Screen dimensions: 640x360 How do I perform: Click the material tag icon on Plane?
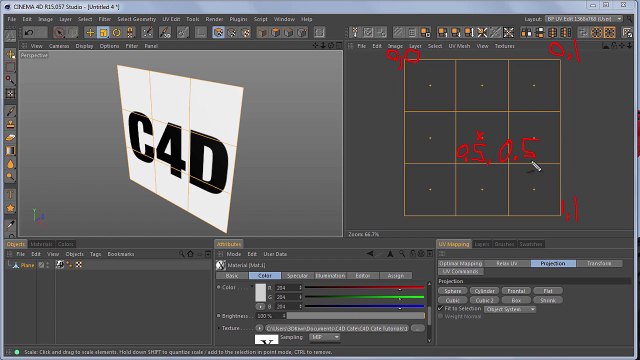[60, 265]
